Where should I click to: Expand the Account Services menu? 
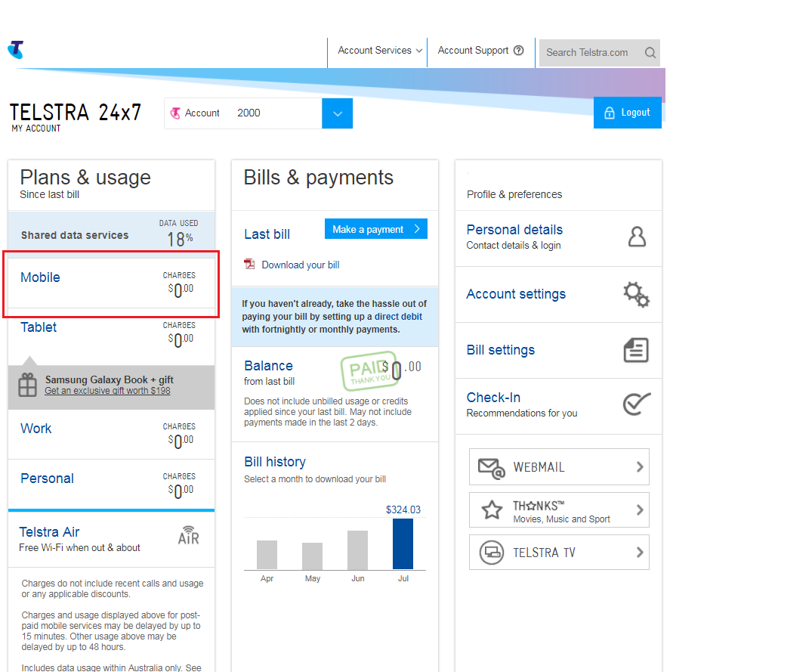pos(380,51)
